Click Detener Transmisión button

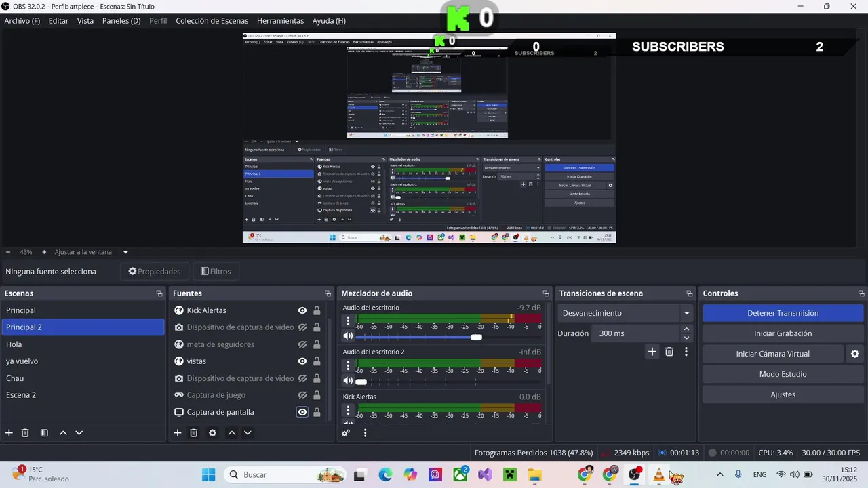(783, 313)
